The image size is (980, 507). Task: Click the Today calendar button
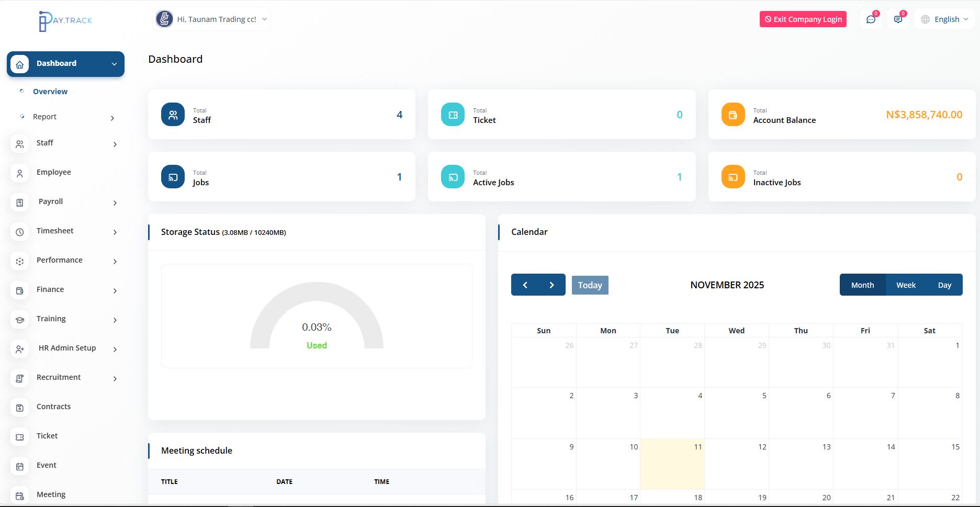(x=590, y=285)
